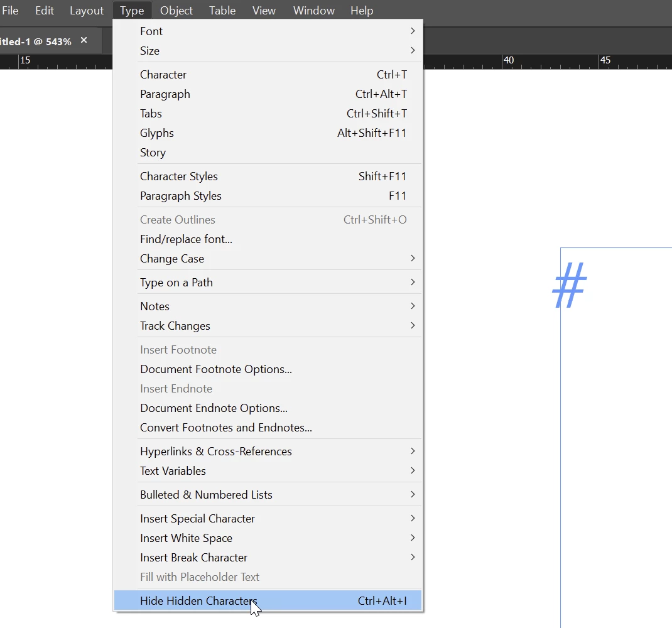Expand the Text Variables submenu
This screenshot has width=672, height=628.
[268, 470]
